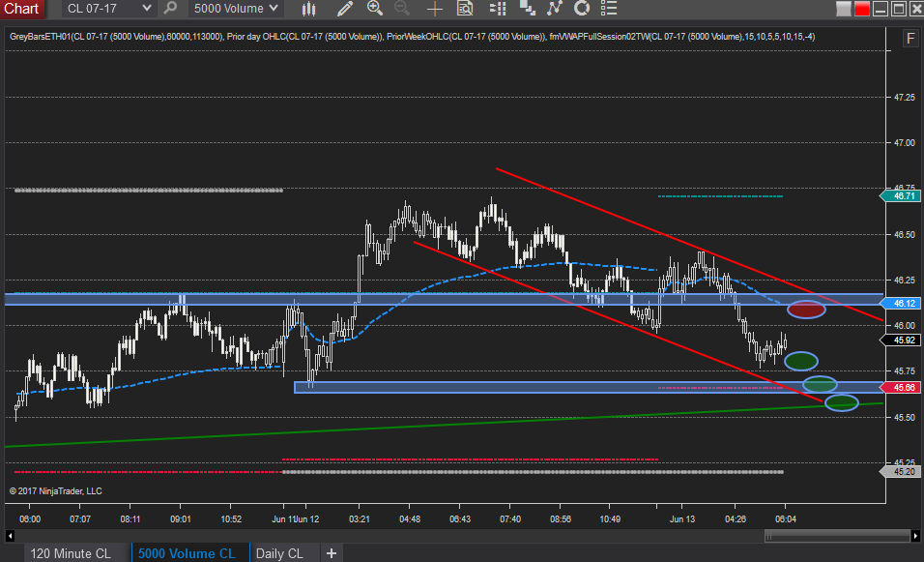This screenshot has height=562, width=924.
Task: Open the data box icon
Action: [x=465, y=9]
